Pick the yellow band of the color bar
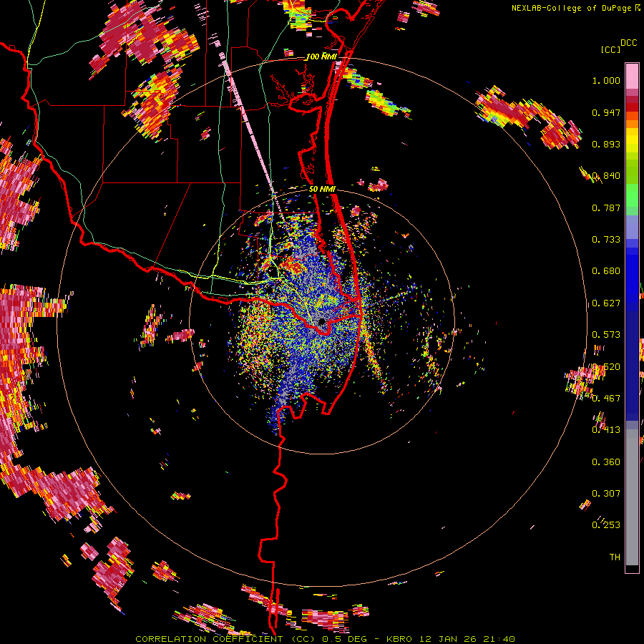 tap(632, 141)
